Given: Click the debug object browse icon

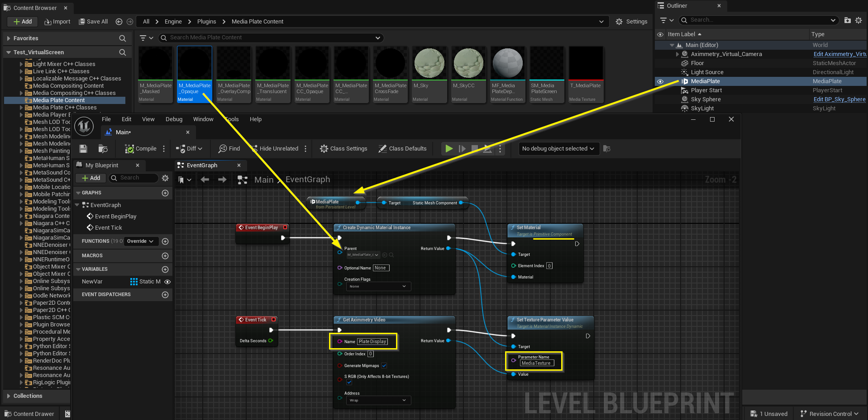Looking at the screenshot, I should [x=607, y=148].
